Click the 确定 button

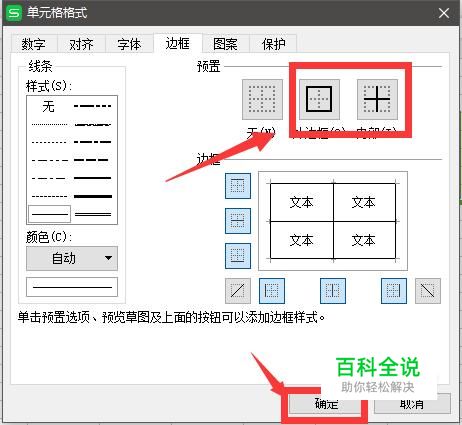(326, 404)
